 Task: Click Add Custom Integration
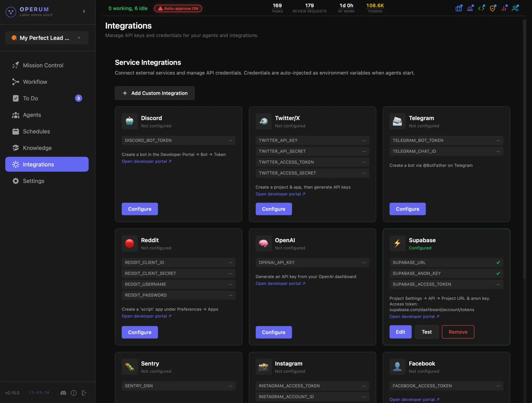tap(154, 93)
